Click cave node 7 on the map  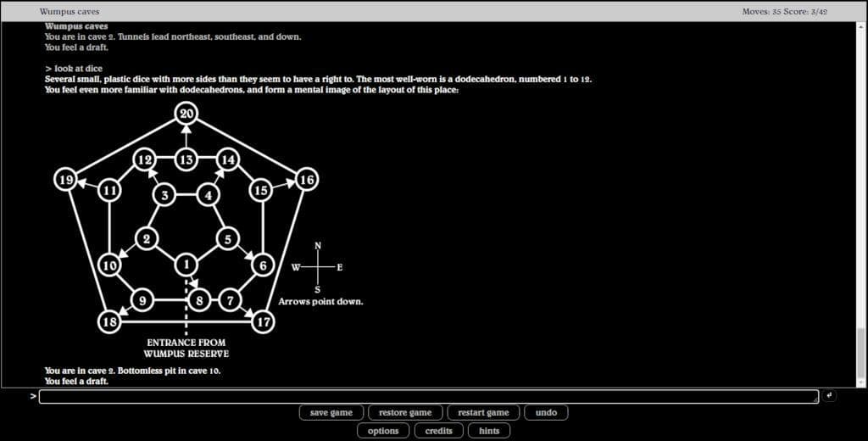(230, 301)
